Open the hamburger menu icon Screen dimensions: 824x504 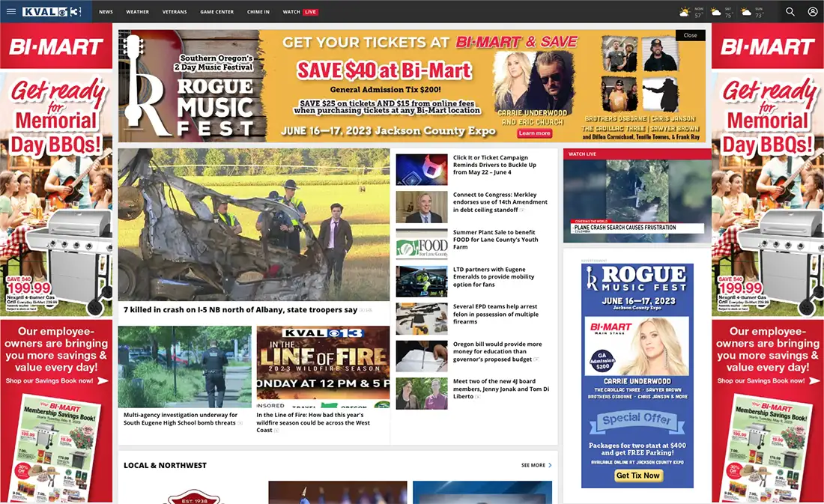click(11, 11)
